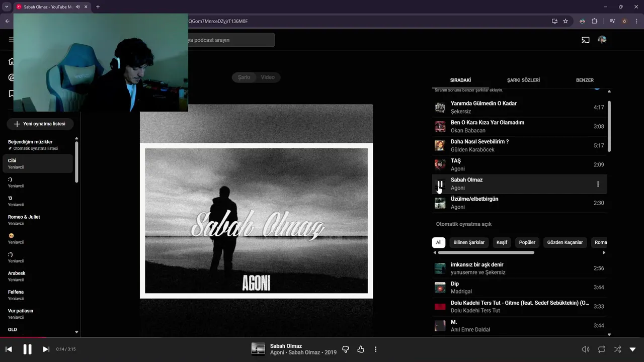
Task: Dislike the song Sabah Olmaz
Action: [x=346, y=349]
